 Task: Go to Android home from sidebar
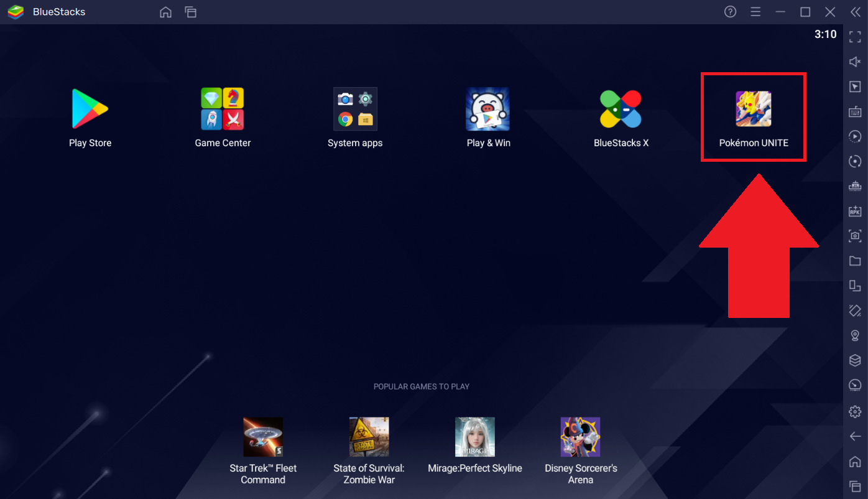point(855,461)
